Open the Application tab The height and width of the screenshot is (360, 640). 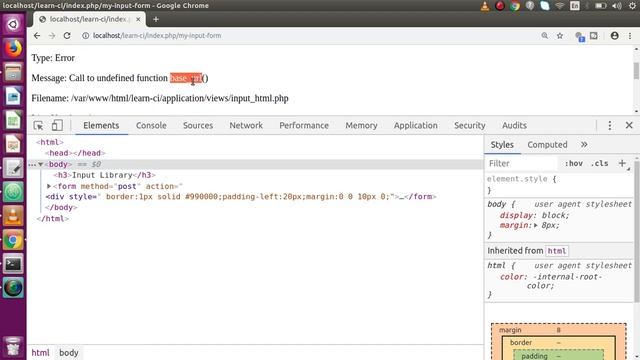click(416, 125)
